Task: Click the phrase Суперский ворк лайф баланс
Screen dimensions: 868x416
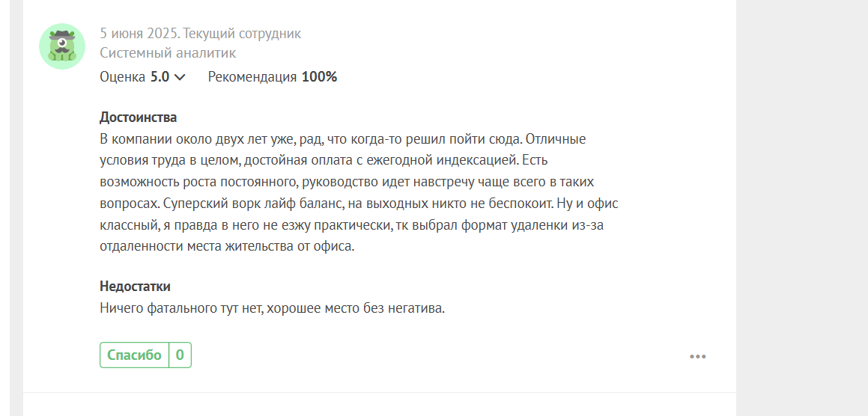Action: pyautogui.click(x=251, y=204)
